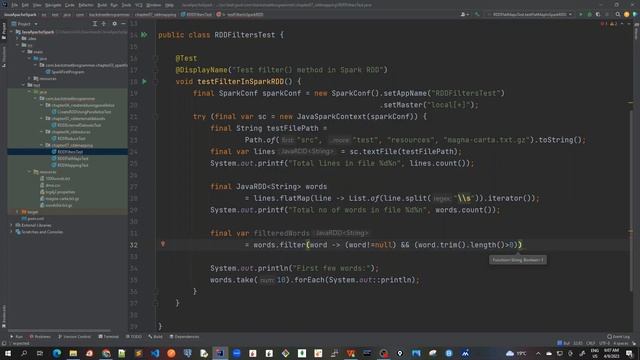The image size is (640, 360).
Task: Collapse the chapter07 package node
Action: pos(42,145)
